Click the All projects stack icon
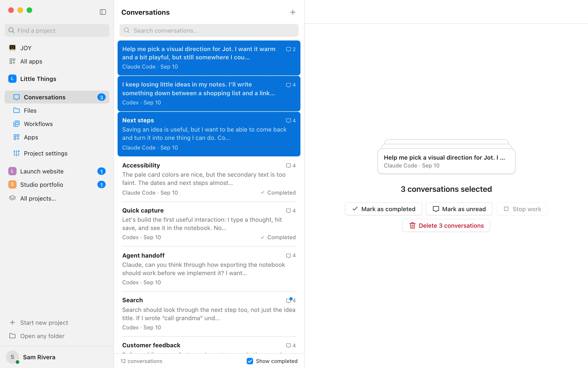 click(12, 198)
